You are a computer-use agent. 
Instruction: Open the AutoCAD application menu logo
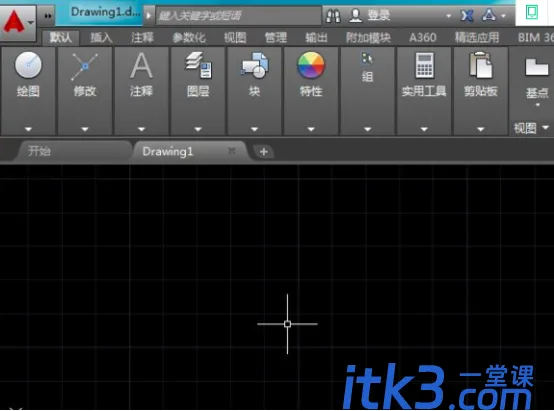tap(14, 21)
